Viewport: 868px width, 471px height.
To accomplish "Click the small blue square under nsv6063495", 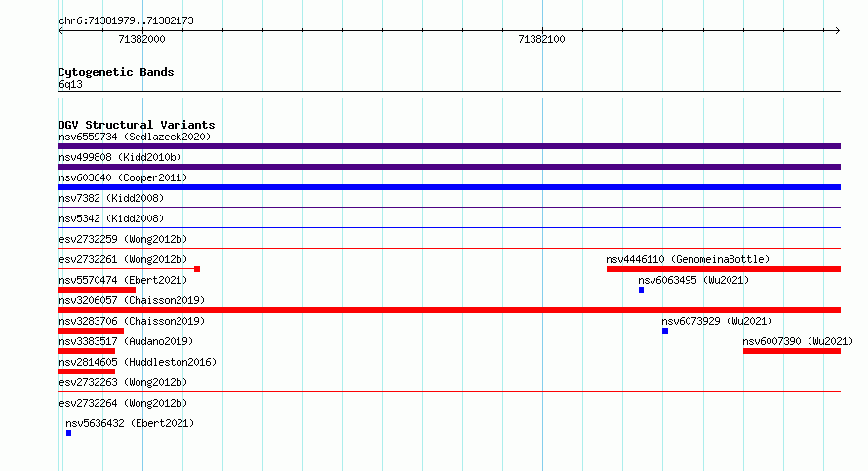I will tap(641, 290).
